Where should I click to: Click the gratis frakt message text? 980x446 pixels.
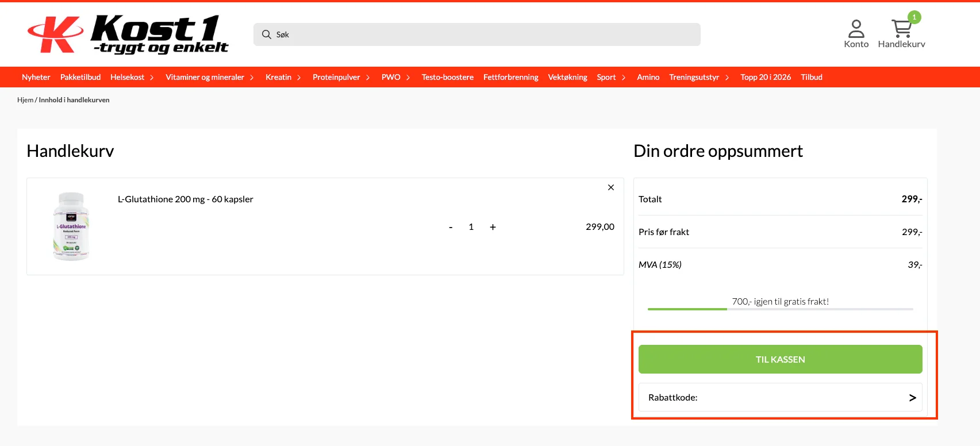point(781,302)
